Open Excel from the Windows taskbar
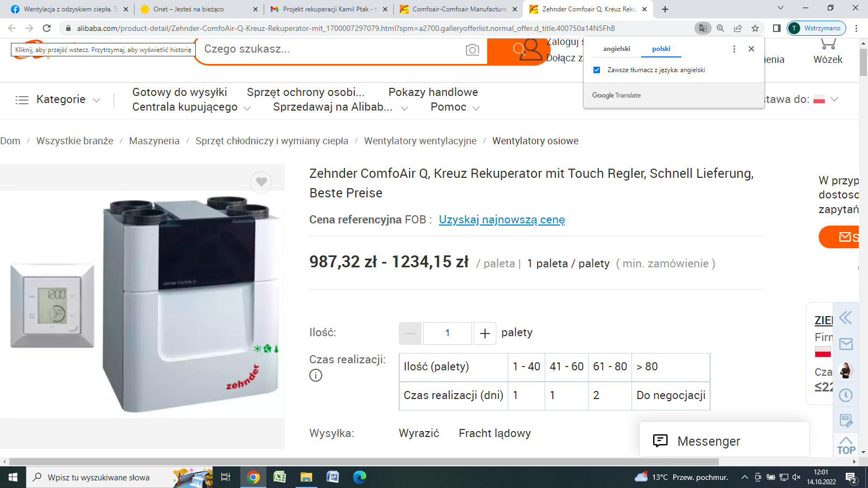 [x=279, y=477]
